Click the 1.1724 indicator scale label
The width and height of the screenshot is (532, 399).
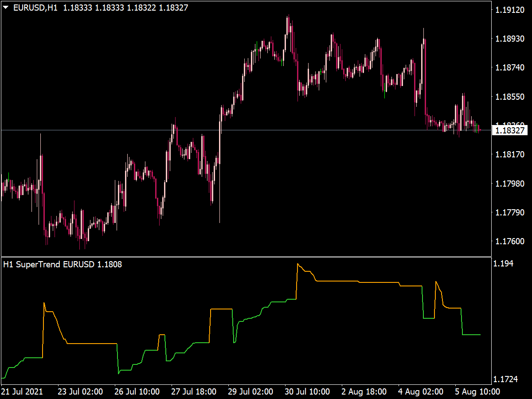tap(505, 379)
